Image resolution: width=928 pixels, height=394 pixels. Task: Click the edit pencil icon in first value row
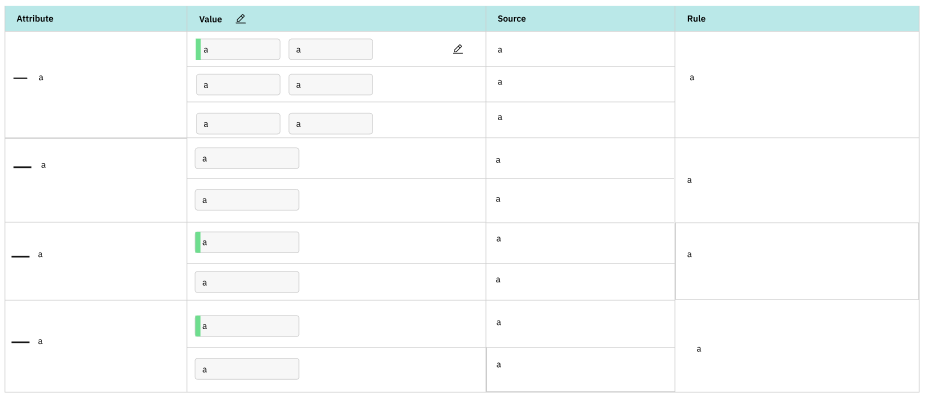point(457,49)
